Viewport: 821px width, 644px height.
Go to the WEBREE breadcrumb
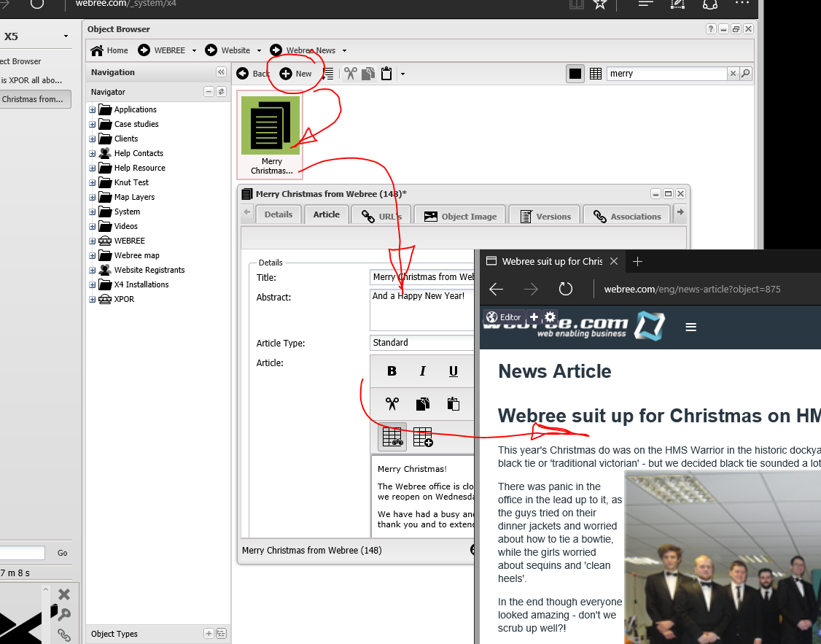point(162,50)
